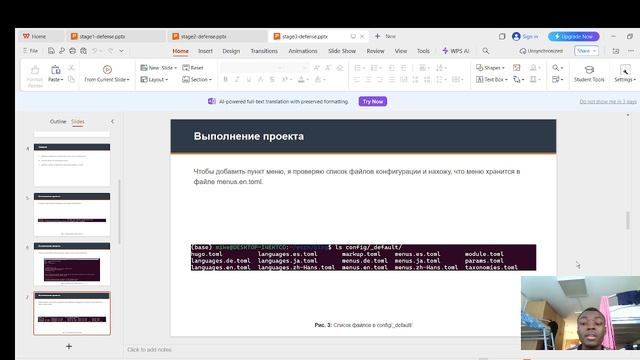
Task: Open a New document tab
Action: [x=385, y=36]
